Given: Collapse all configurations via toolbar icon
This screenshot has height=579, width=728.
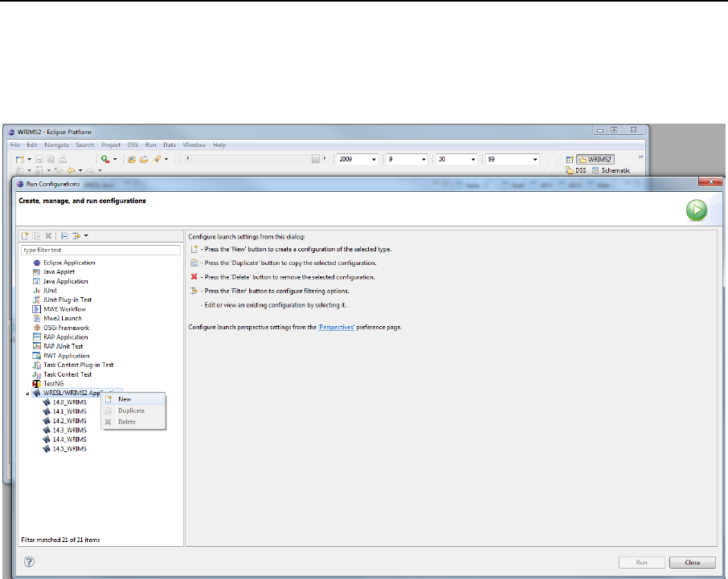Looking at the screenshot, I should tap(64, 235).
